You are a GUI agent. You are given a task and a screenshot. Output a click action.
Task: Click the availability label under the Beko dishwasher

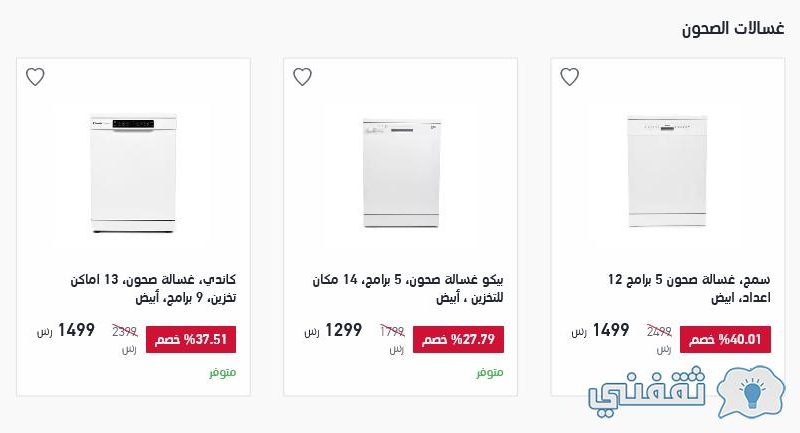[490, 373]
